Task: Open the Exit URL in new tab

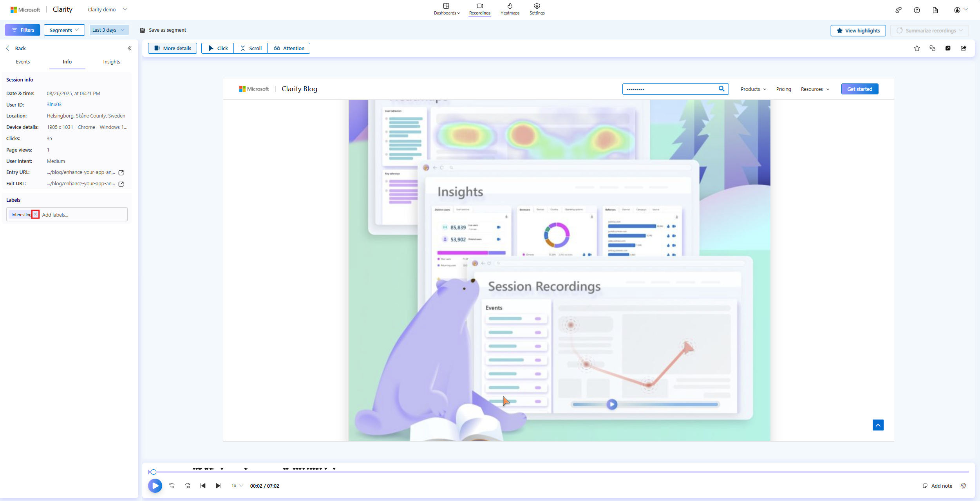Action: pos(121,184)
